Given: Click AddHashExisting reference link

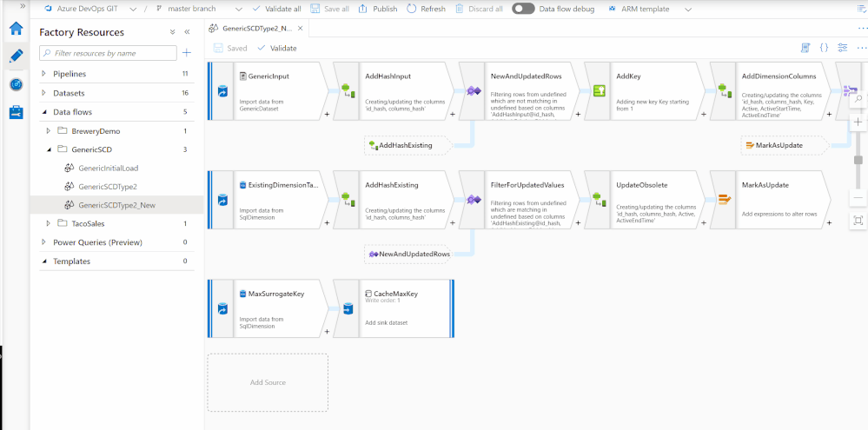Looking at the screenshot, I should coord(408,146).
